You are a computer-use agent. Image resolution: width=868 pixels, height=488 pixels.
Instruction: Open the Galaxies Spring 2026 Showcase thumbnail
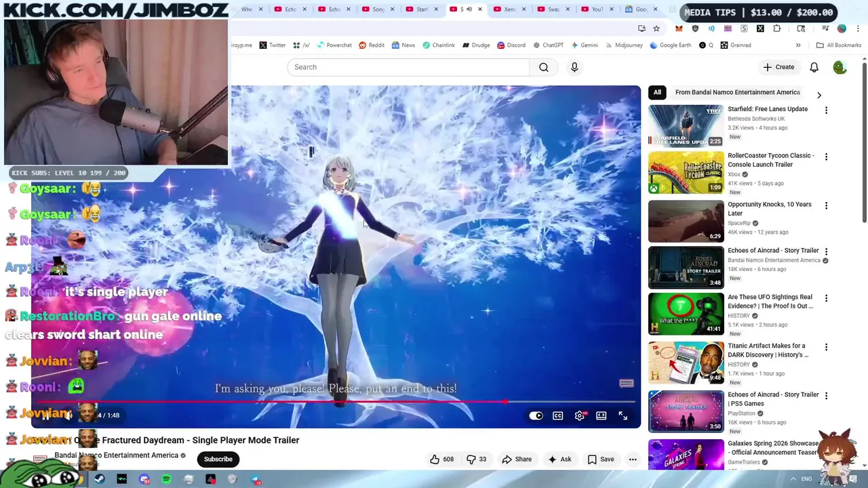(686, 454)
